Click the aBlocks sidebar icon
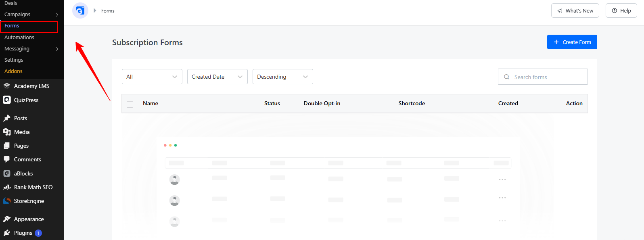Screen dimensions: 644x240 click(7, 173)
